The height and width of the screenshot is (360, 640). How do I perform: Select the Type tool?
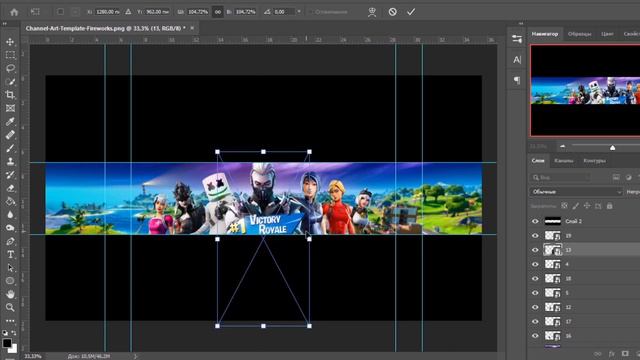[x=10, y=255]
